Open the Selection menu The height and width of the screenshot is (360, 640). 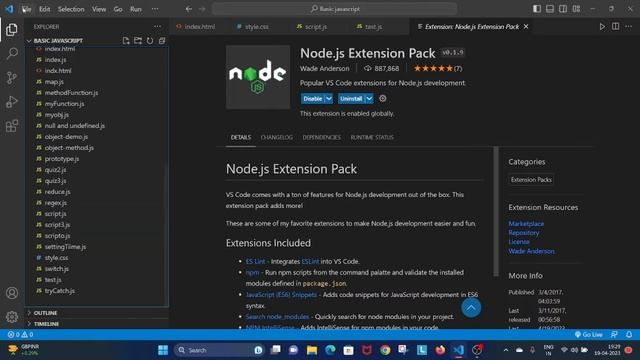[x=71, y=9]
